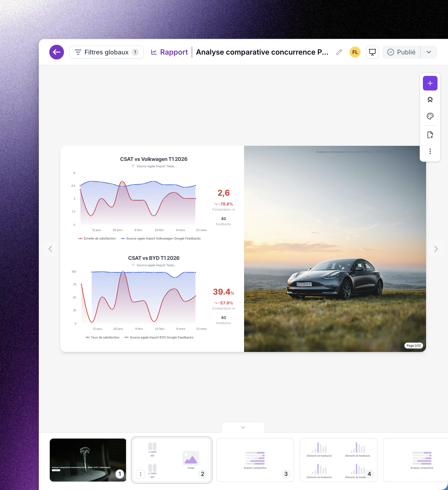Select page 1 thumbnail with Tesla logo
The height and width of the screenshot is (490, 448).
(88, 460)
